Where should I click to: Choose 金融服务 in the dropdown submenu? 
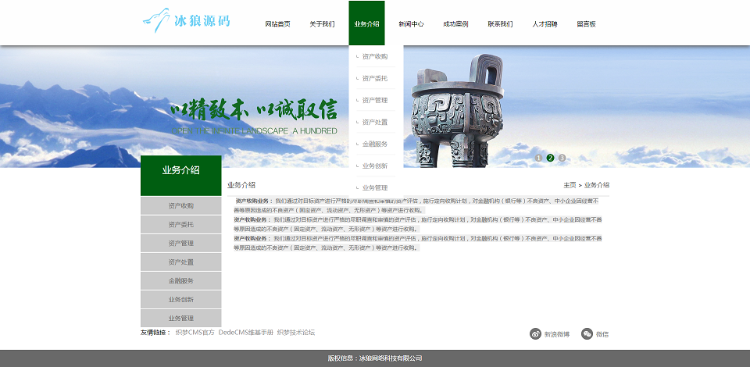pyautogui.click(x=375, y=144)
